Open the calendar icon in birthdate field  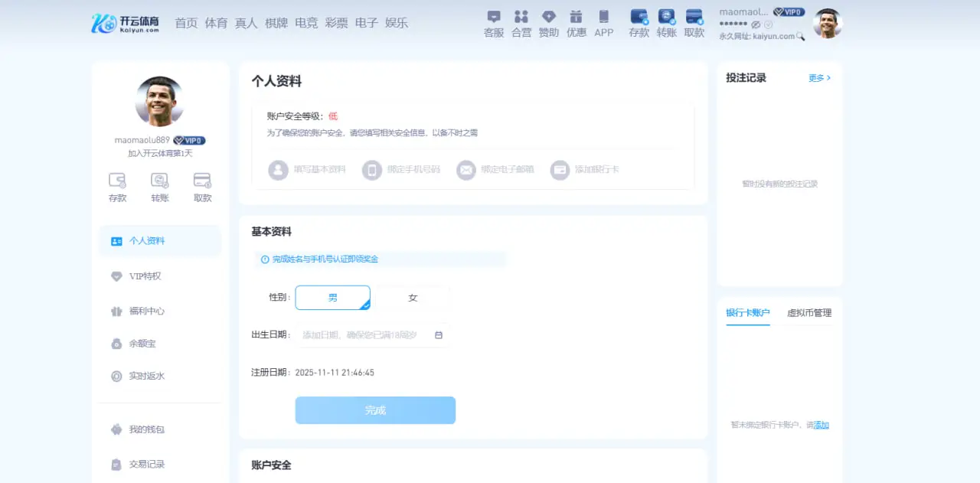439,335
